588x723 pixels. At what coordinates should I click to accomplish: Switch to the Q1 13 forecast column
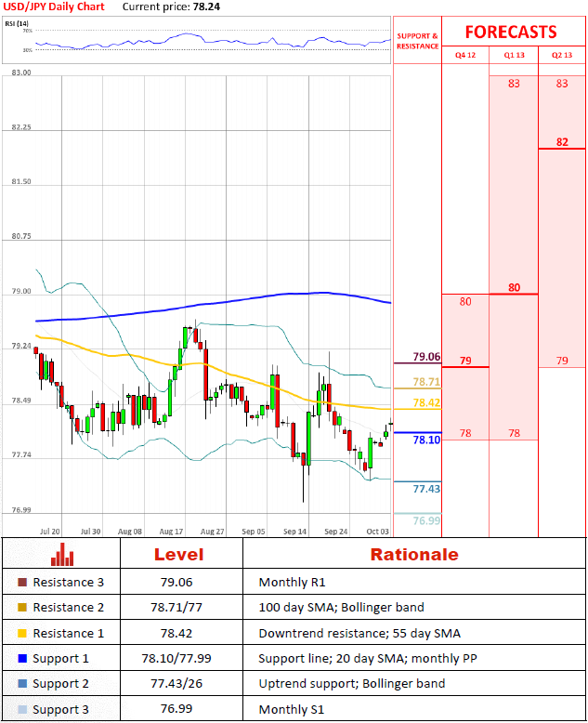514,56
